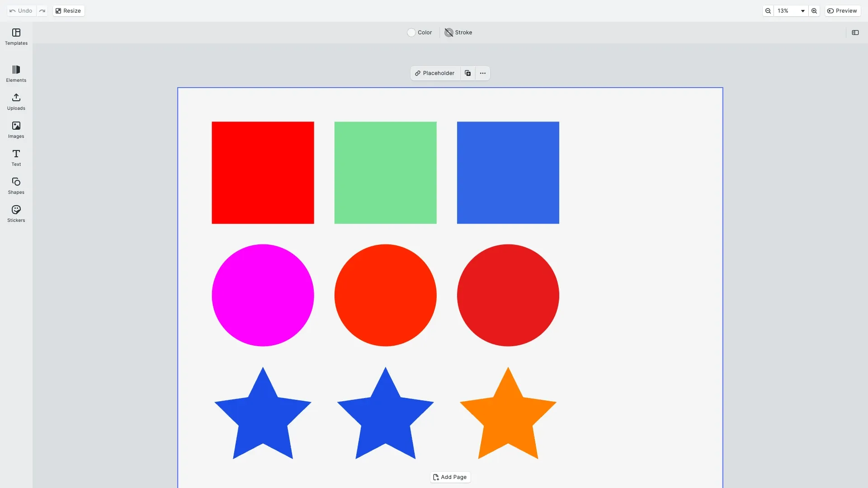
Task: Select the Text tool
Action: [x=16, y=158]
